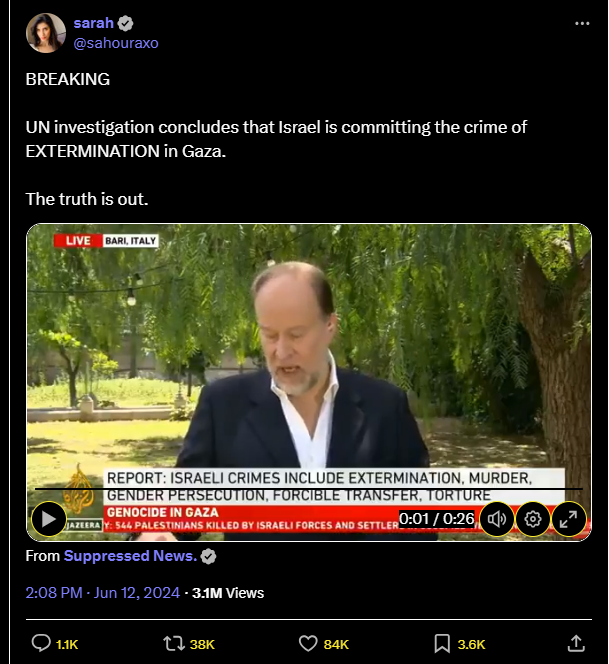Open video settings gear
Image resolution: width=609 pixels, height=664 pixels.
[x=533, y=519]
